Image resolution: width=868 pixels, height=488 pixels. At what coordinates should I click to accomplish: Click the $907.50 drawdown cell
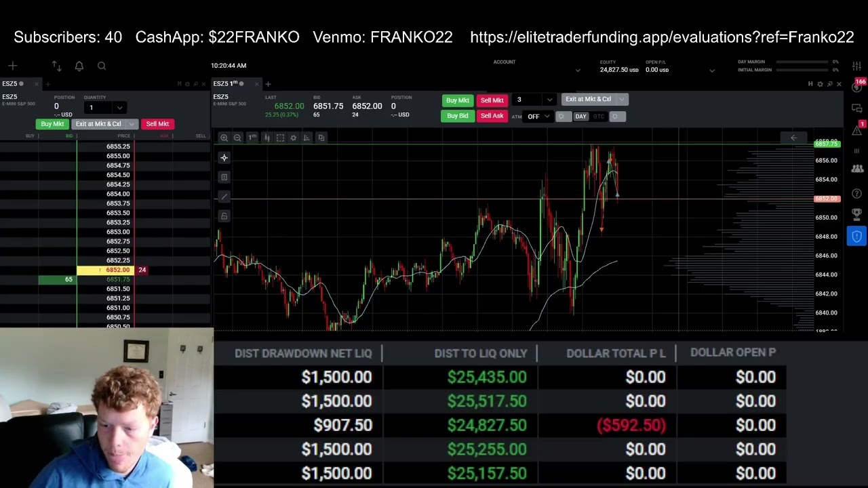342,426
